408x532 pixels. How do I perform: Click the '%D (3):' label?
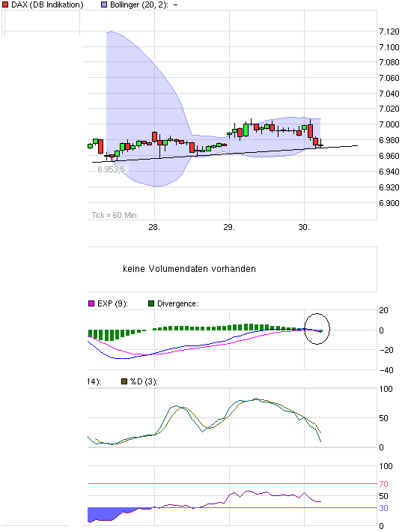(x=144, y=381)
